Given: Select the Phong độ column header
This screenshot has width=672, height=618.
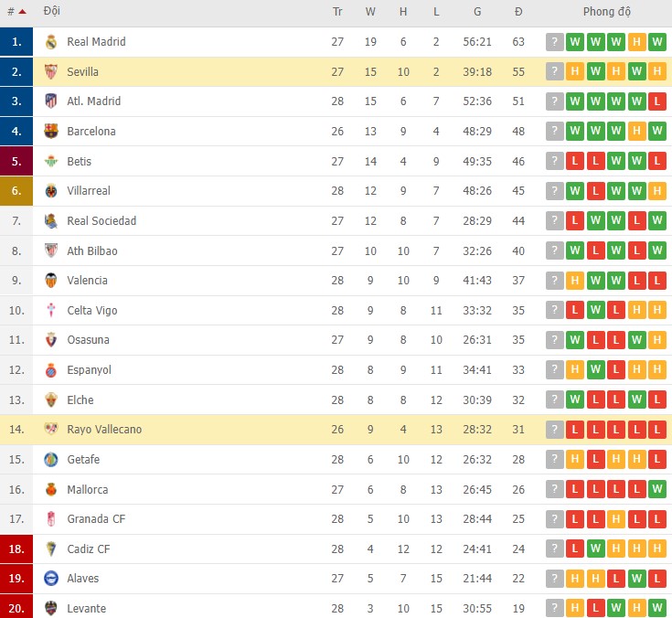Looking at the screenshot, I should pyautogui.click(x=607, y=12).
